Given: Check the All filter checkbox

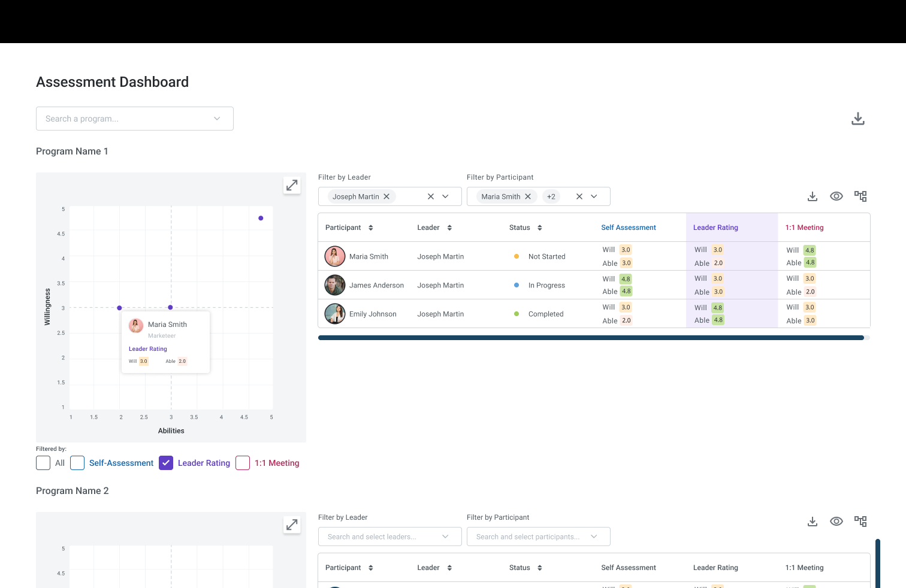Looking at the screenshot, I should (43, 463).
